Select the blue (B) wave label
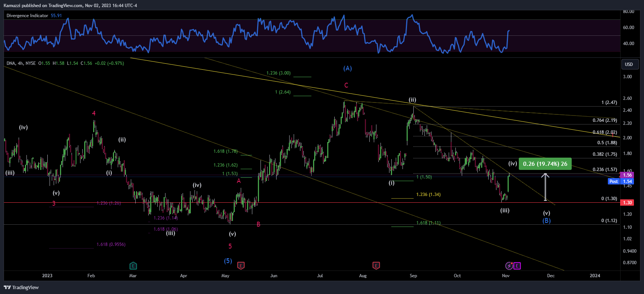This screenshot has width=644, height=294. 546,221
